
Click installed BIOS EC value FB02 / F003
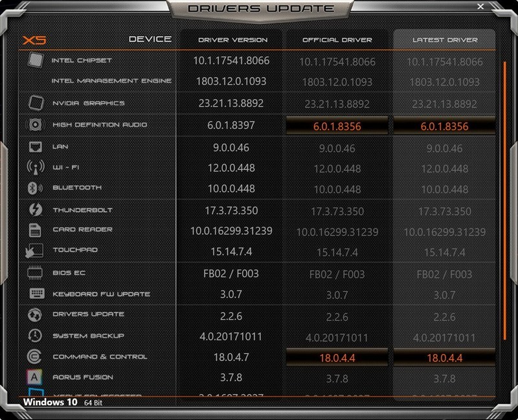point(231,273)
